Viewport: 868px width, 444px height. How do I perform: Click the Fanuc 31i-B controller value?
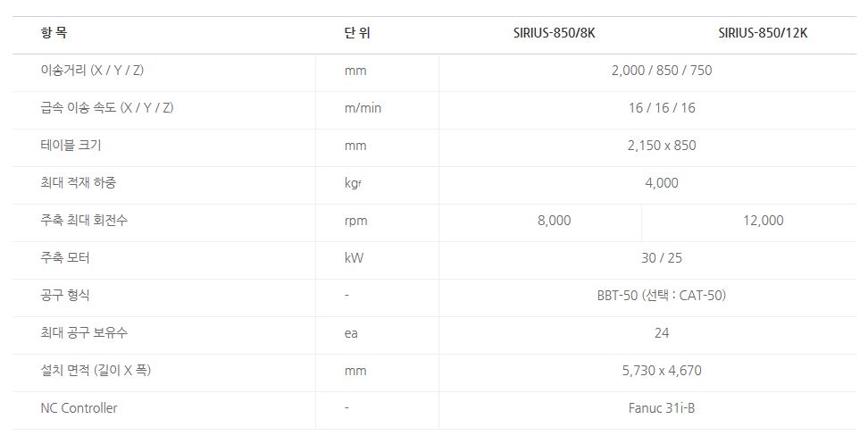click(x=661, y=408)
